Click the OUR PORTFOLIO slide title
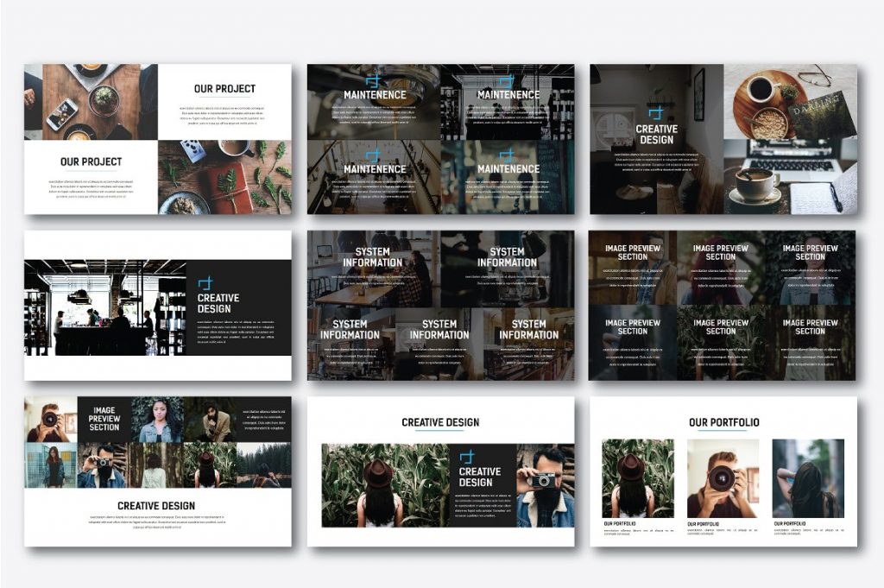884x588 pixels. tap(723, 422)
